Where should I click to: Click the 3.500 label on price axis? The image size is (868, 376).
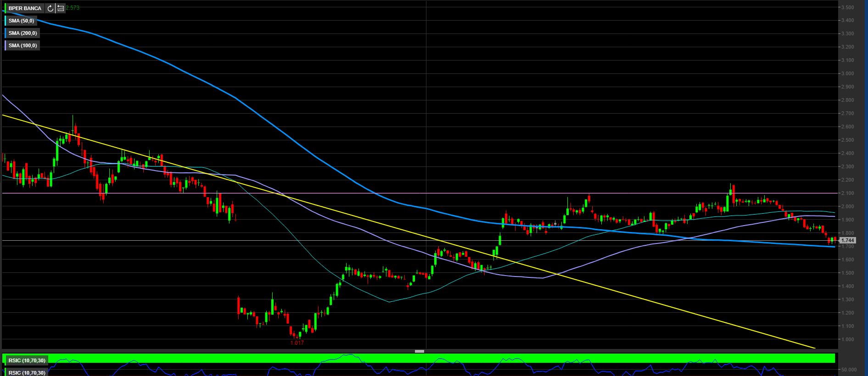(847, 7)
